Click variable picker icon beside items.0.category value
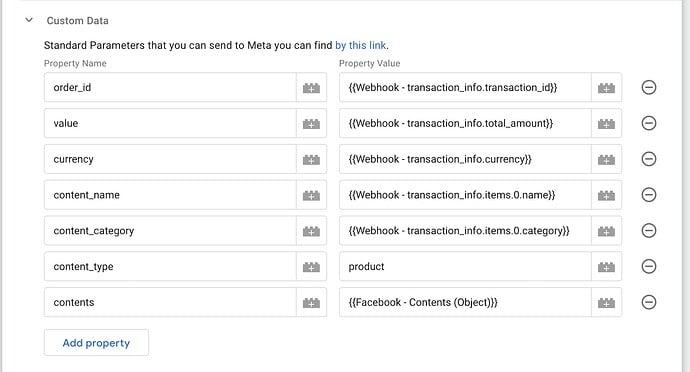 (606, 231)
